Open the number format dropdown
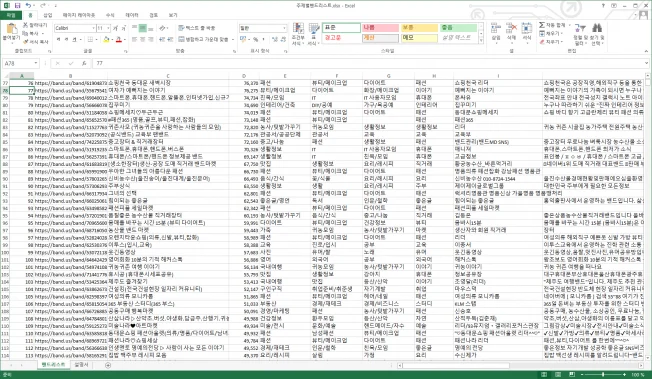Viewport: 652px width, 379px height. point(284,28)
